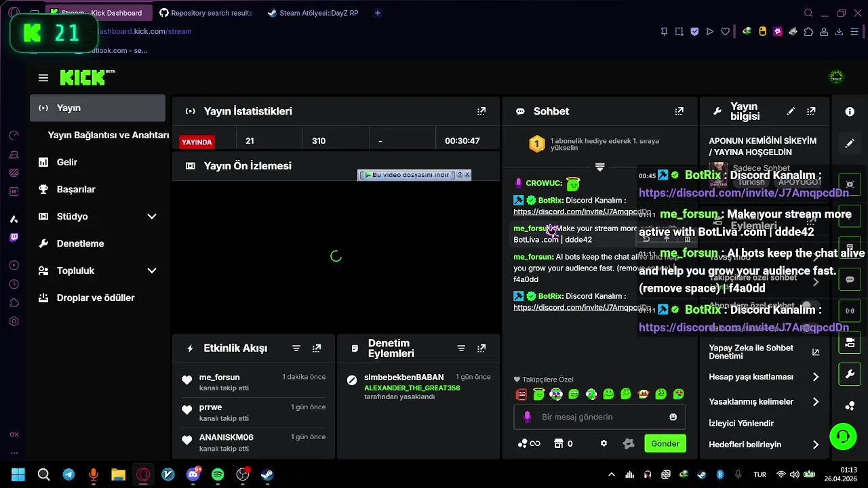Open Steam from taskbar
This screenshot has width=868, height=488.
[267, 474]
